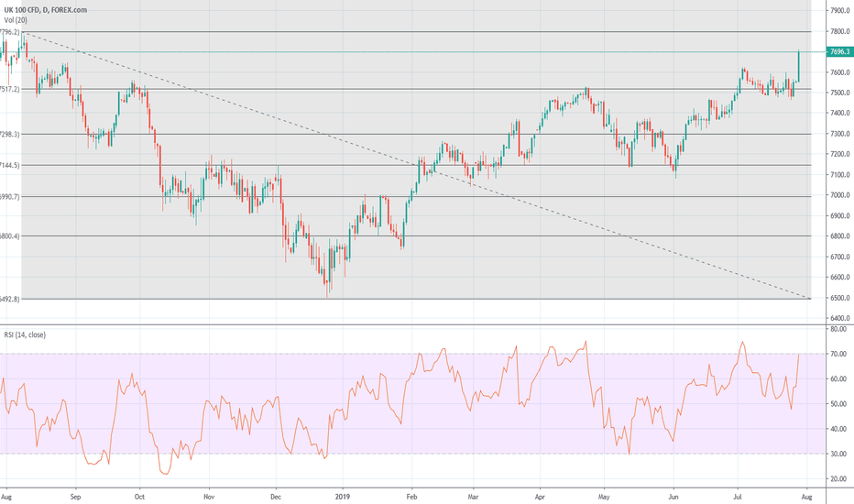Click the 7796.2 Fibonacci level label
The height and width of the screenshot is (504, 854).
coord(9,32)
